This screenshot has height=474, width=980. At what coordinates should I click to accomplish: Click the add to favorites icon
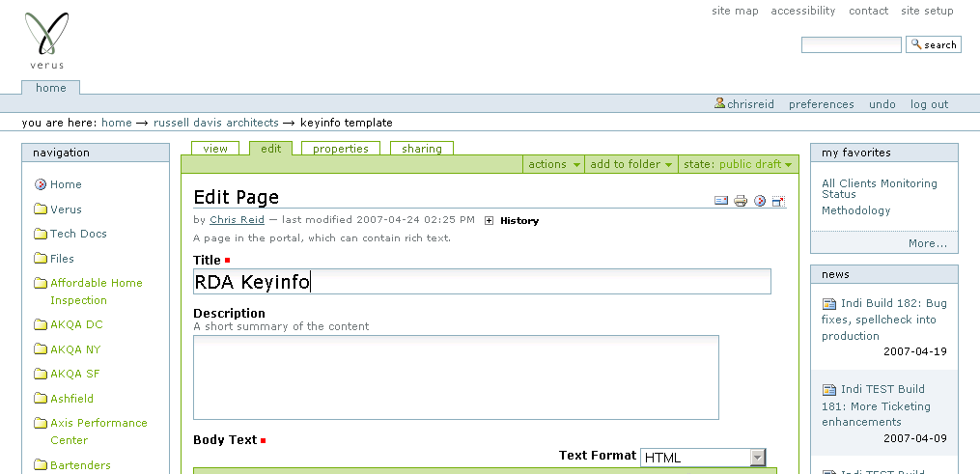click(x=760, y=201)
